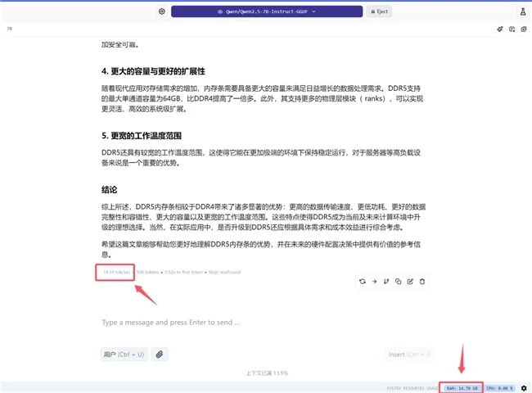Viewport: 532px width, 393px height.
Task: Attach a file with the paperclip icon
Action: pos(160,355)
